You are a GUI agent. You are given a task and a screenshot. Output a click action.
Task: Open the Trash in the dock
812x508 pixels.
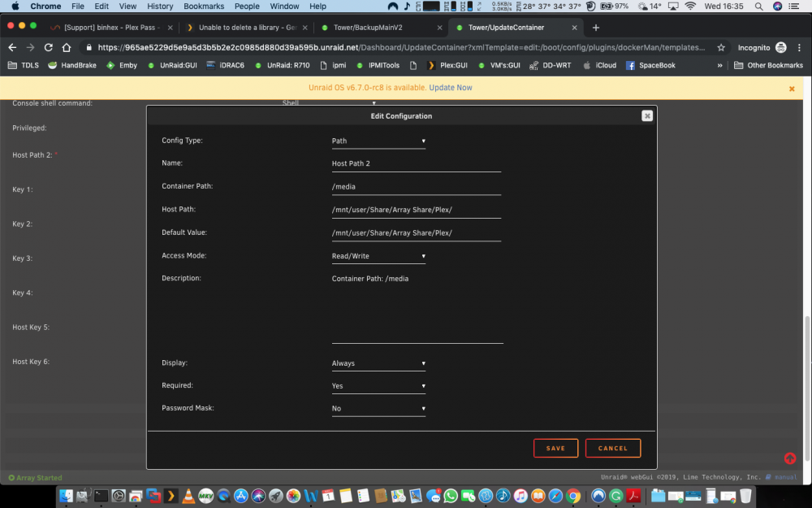coord(745,496)
